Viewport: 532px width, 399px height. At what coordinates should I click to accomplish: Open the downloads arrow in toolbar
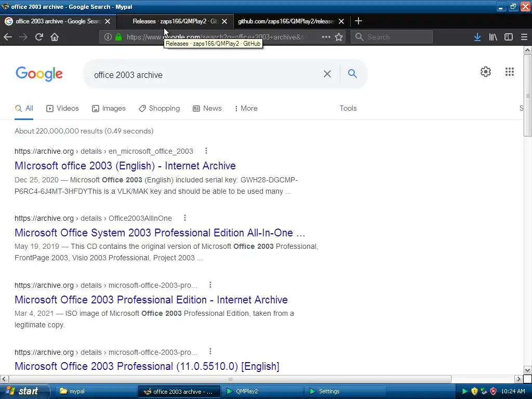[477, 37]
